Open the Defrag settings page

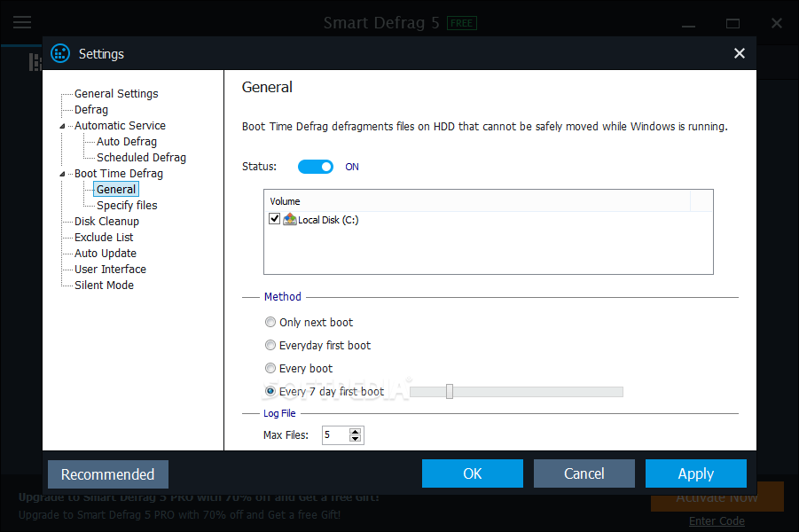91,110
